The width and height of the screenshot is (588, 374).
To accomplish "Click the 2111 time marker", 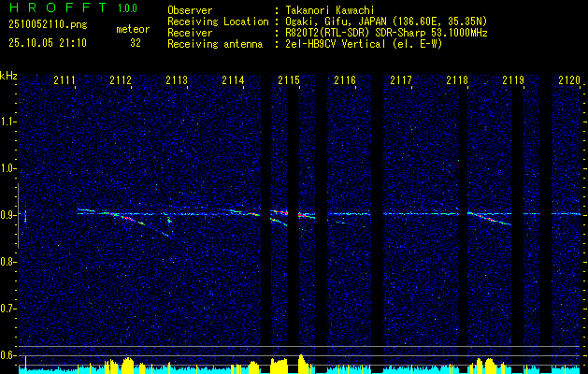I will (65, 80).
